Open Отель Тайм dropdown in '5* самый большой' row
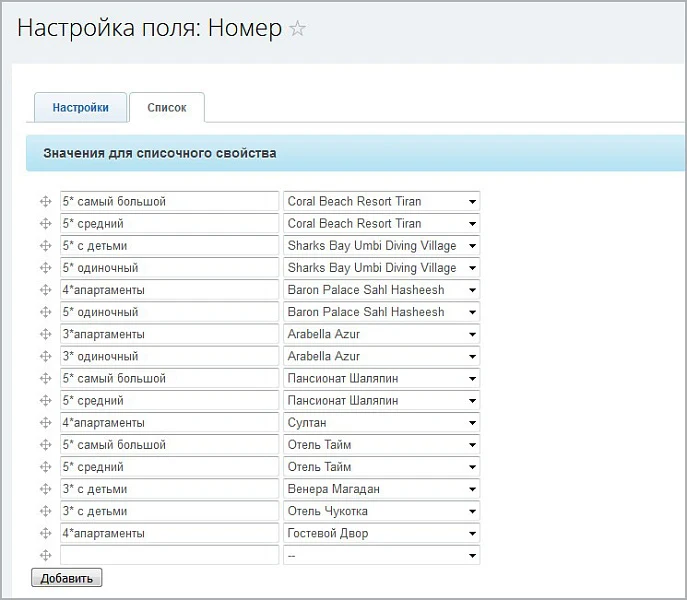Image resolution: width=687 pixels, height=600 pixels. pos(382,445)
